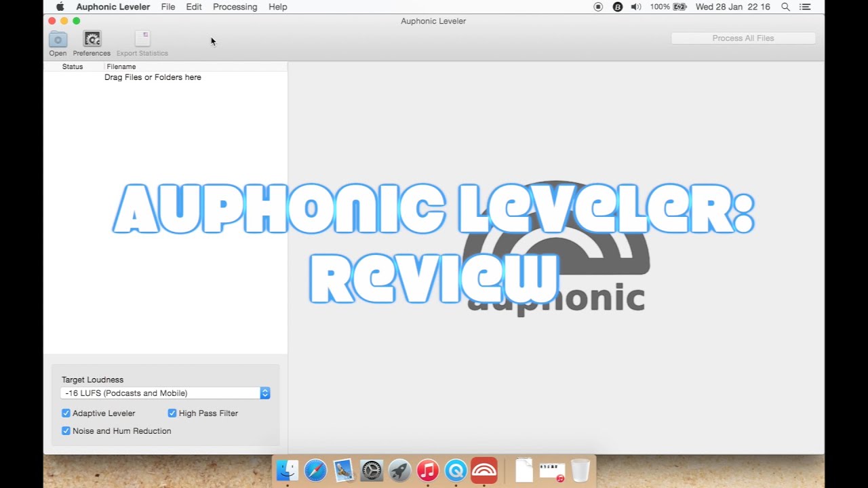The width and height of the screenshot is (868, 488).
Task: Open the File menu
Action: (168, 7)
